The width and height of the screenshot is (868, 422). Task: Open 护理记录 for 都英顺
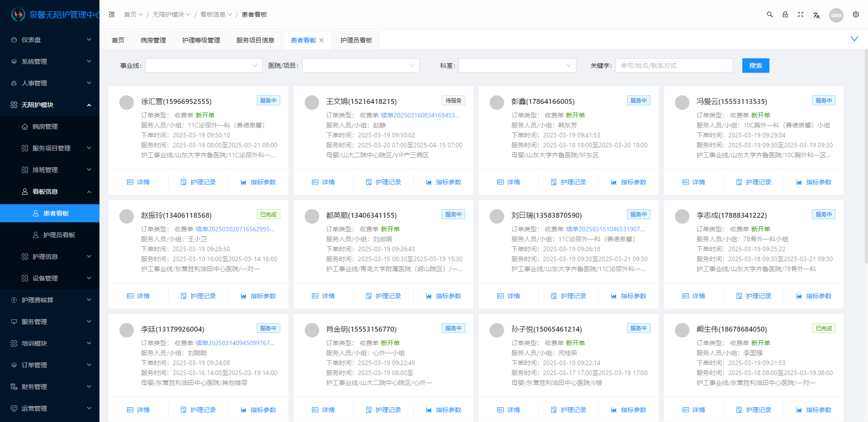383,296
